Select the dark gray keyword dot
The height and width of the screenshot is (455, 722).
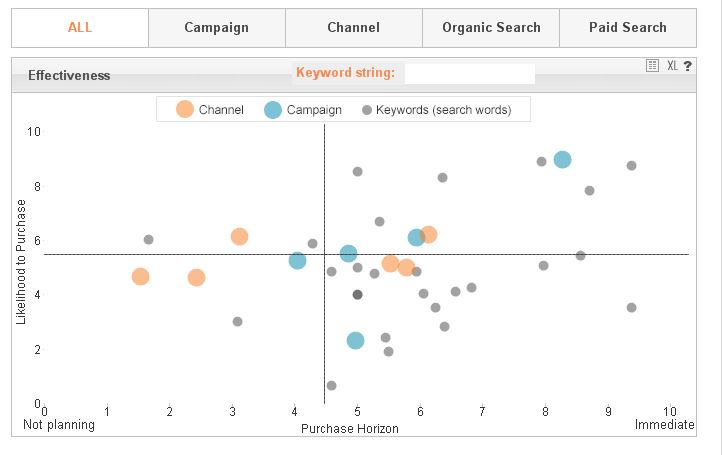tap(357, 294)
